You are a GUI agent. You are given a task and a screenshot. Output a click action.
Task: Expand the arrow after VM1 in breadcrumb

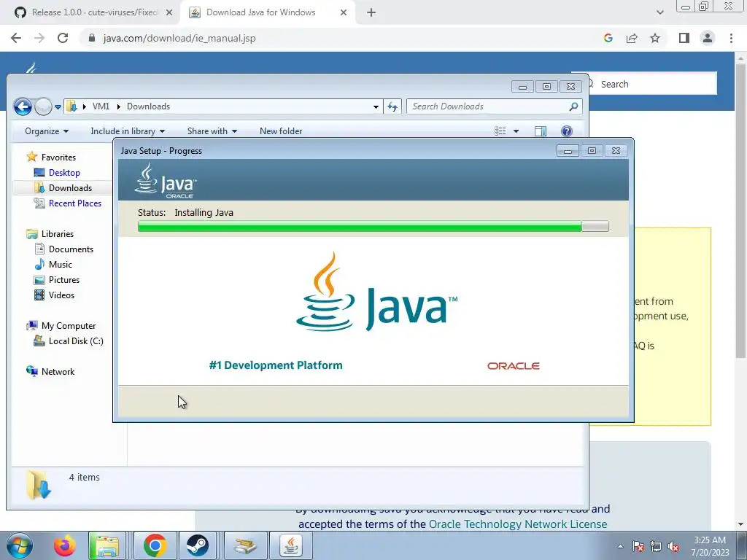119,106
